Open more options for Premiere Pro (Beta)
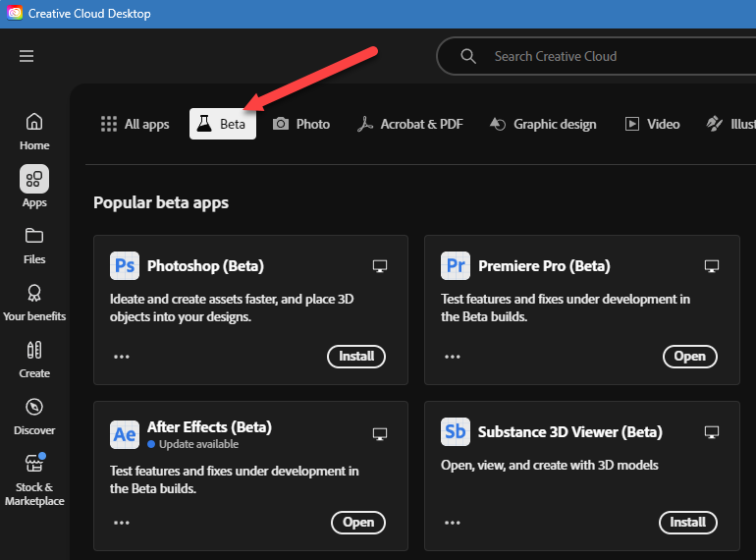 (453, 357)
